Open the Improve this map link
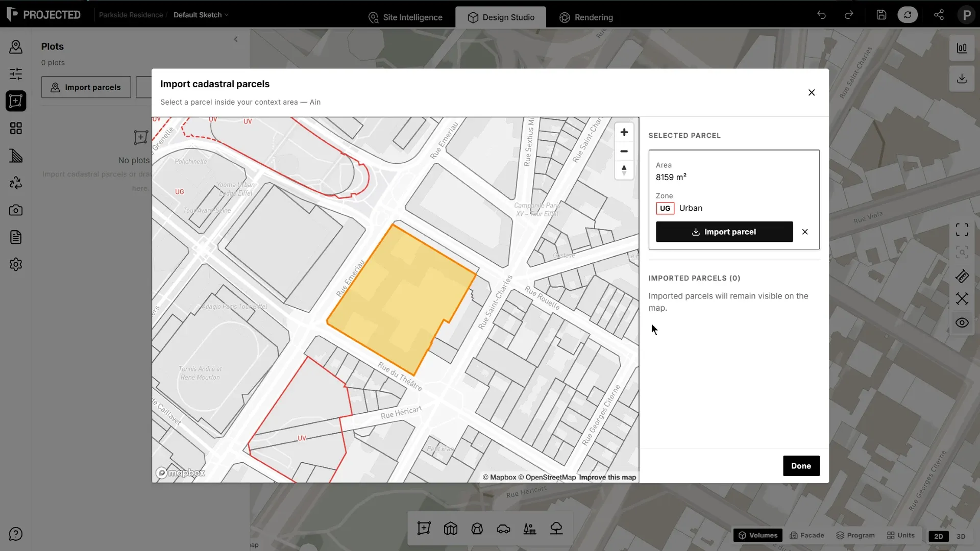980x551 pixels. tap(607, 478)
